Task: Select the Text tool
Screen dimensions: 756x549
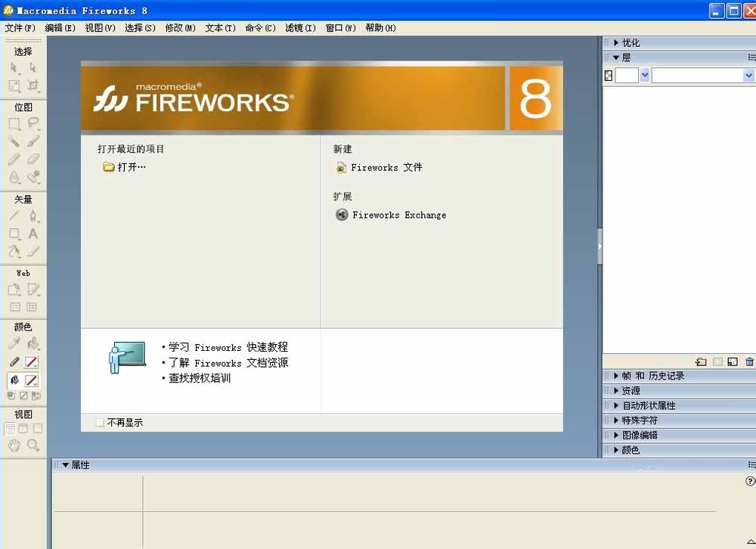Action: [x=32, y=233]
